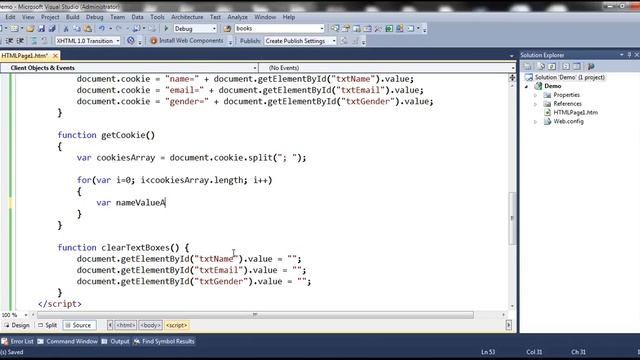
Task: Expand the References folder node
Action: pyautogui.click(x=536, y=104)
